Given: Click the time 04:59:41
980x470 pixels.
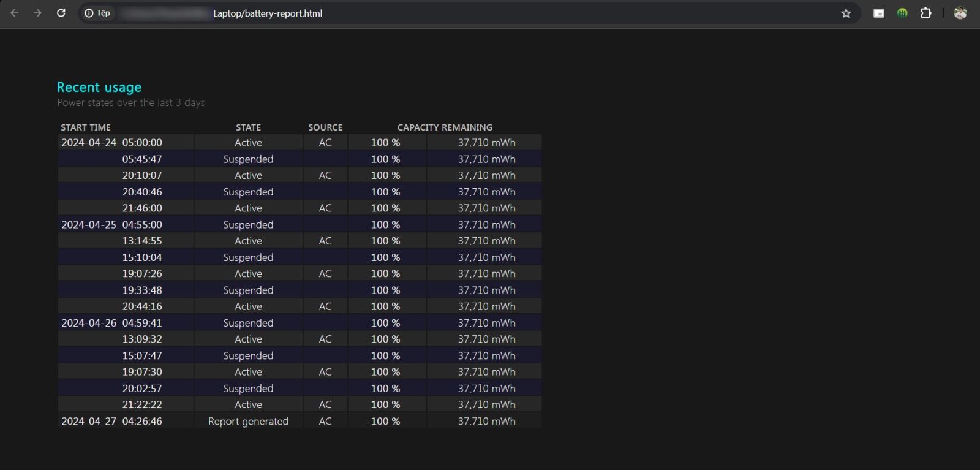Looking at the screenshot, I should coord(142,322).
